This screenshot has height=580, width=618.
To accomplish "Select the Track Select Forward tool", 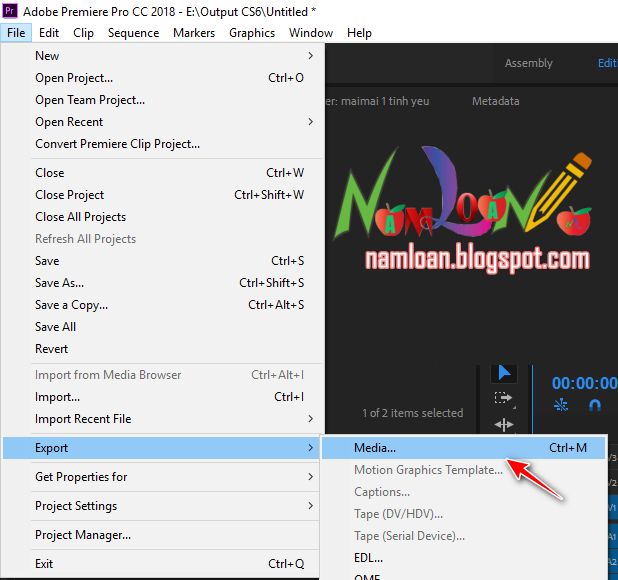I will (504, 398).
